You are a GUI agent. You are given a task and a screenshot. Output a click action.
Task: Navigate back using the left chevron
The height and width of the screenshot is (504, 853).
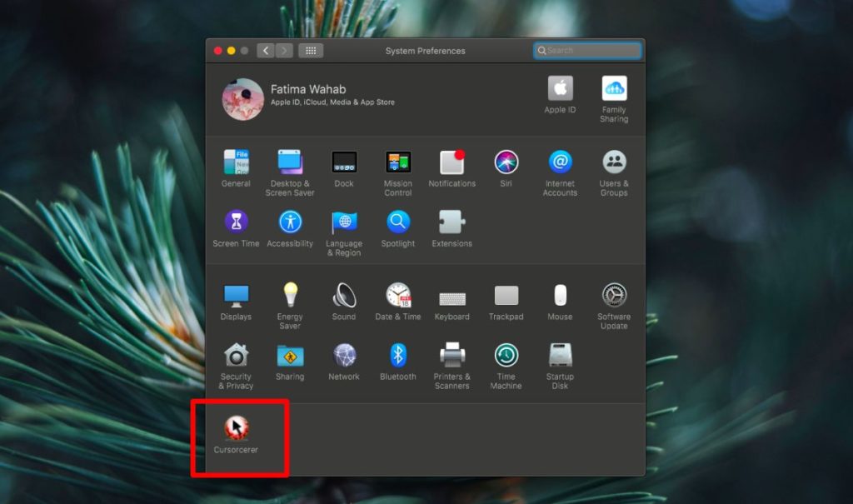pos(265,50)
